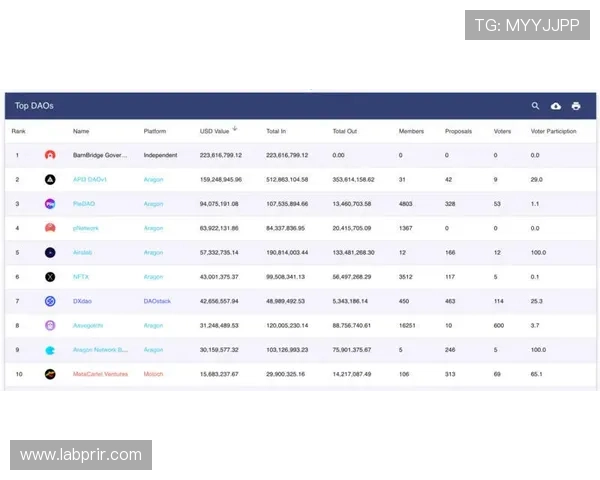Screen dimensions: 600x480
Task: Sort by Voter Participation column header
Action: pyautogui.click(x=555, y=131)
